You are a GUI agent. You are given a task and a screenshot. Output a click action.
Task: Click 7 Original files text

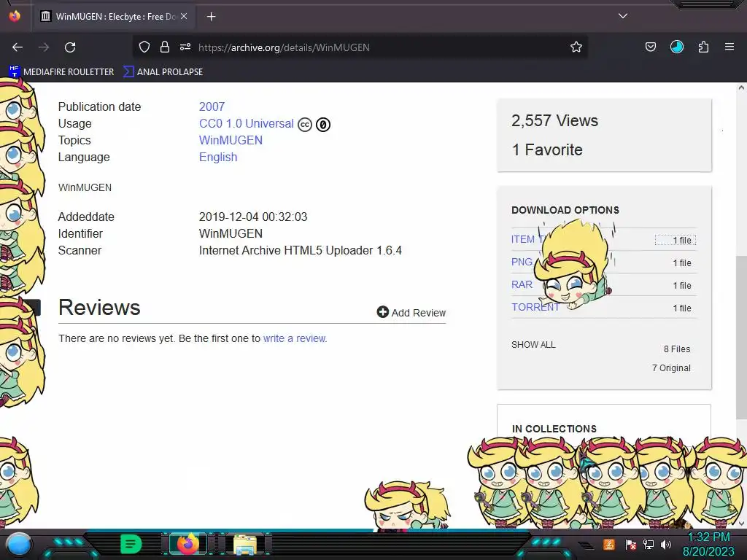pos(671,368)
